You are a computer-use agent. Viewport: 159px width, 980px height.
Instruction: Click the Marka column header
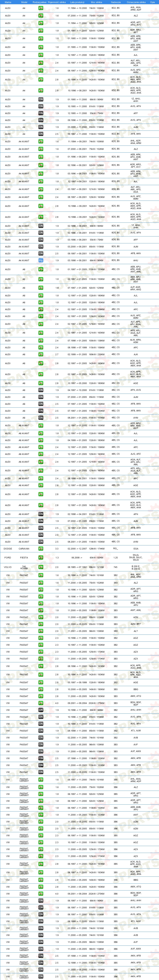coord(8,2)
